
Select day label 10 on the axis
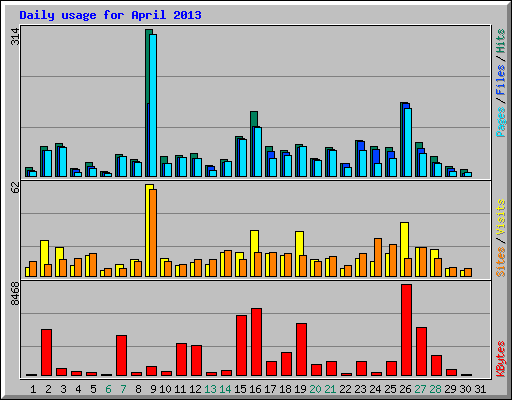[x=165, y=389]
